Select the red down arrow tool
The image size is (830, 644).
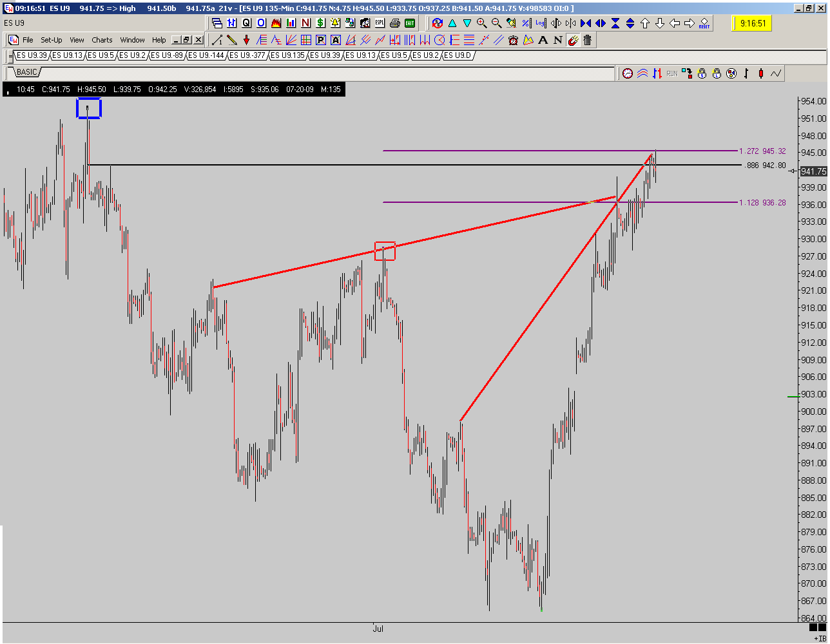pos(246,40)
